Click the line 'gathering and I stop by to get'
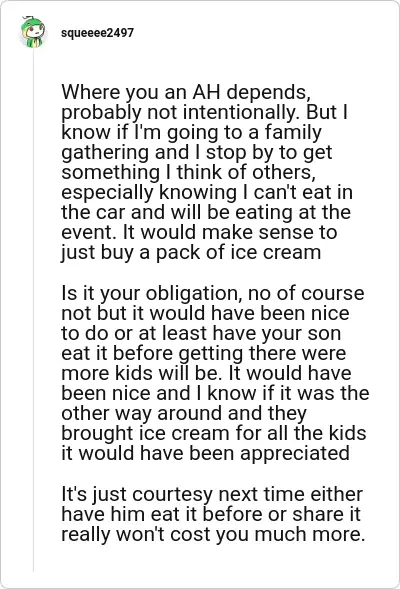Viewport: 400px width, 589px height. click(197, 153)
